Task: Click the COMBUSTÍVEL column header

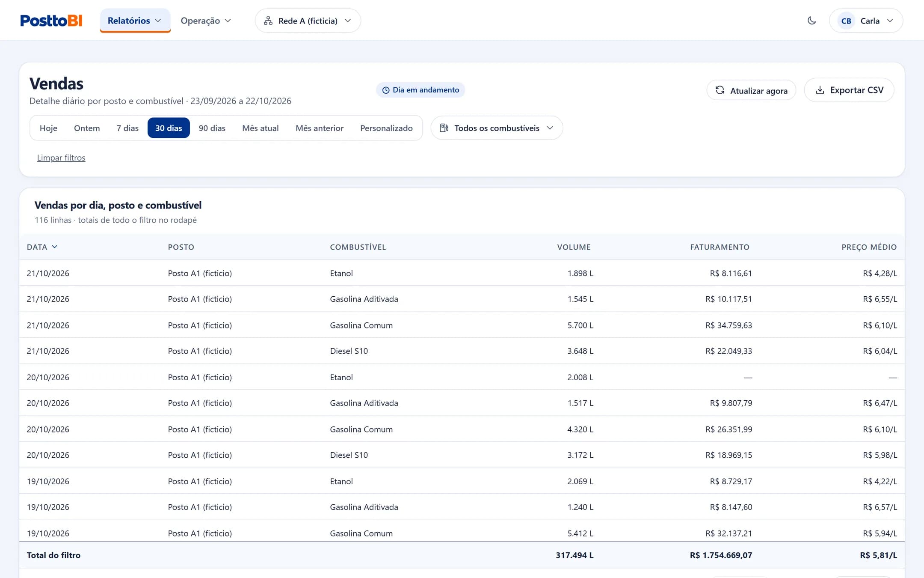Action: point(358,247)
